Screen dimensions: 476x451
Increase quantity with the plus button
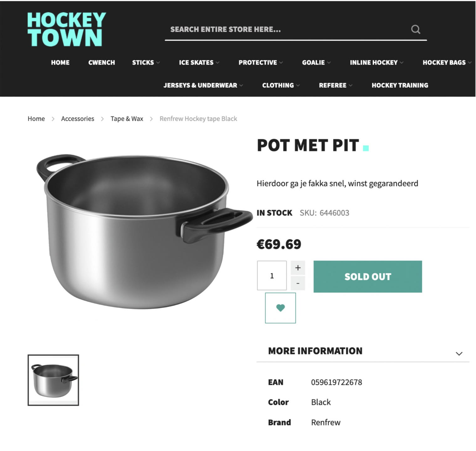tap(298, 268)
